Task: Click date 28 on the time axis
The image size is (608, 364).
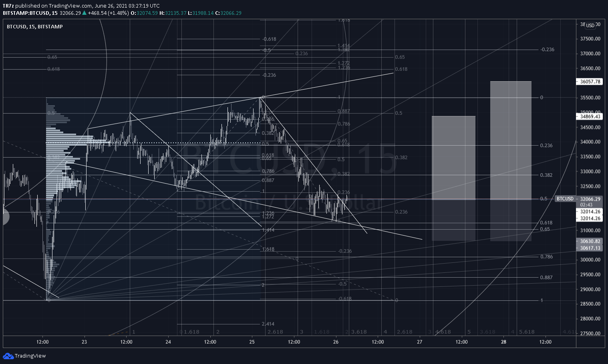Action: pyautogui.click(x=503, y=342)
